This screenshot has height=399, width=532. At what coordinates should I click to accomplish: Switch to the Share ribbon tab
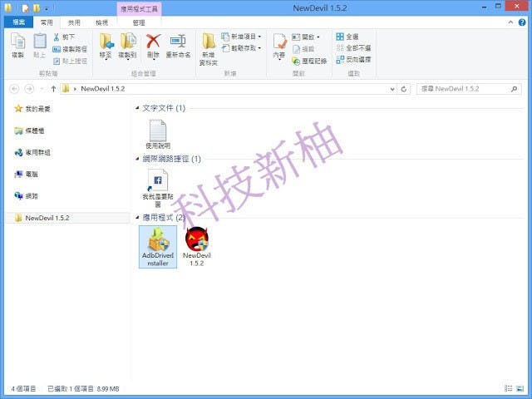pos(74,22)
